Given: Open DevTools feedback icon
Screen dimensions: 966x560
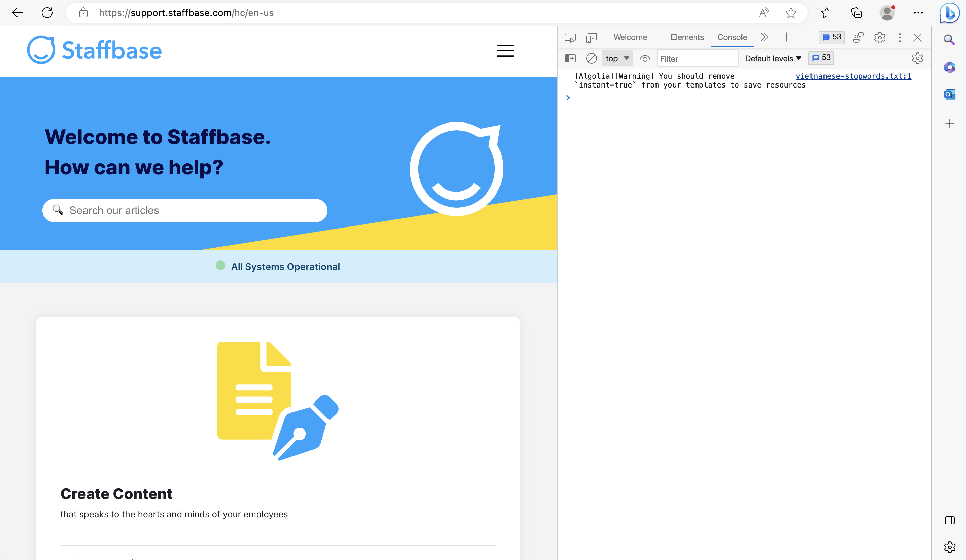Looking at the screenshot, I should (x=858, y=38).
